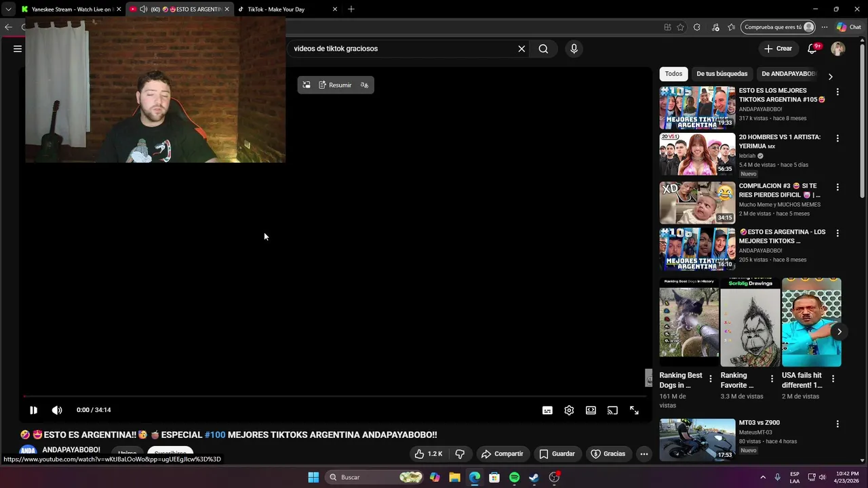This screenshot has height=488, width=868.
Task: Open the ANDAPAYABOBO! channel name below the title
Action: click(x=71, y=449)
